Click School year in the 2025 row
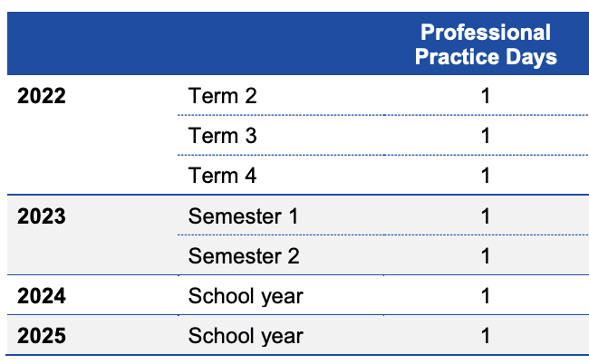589x364 pixels. [x=245, y=336]
